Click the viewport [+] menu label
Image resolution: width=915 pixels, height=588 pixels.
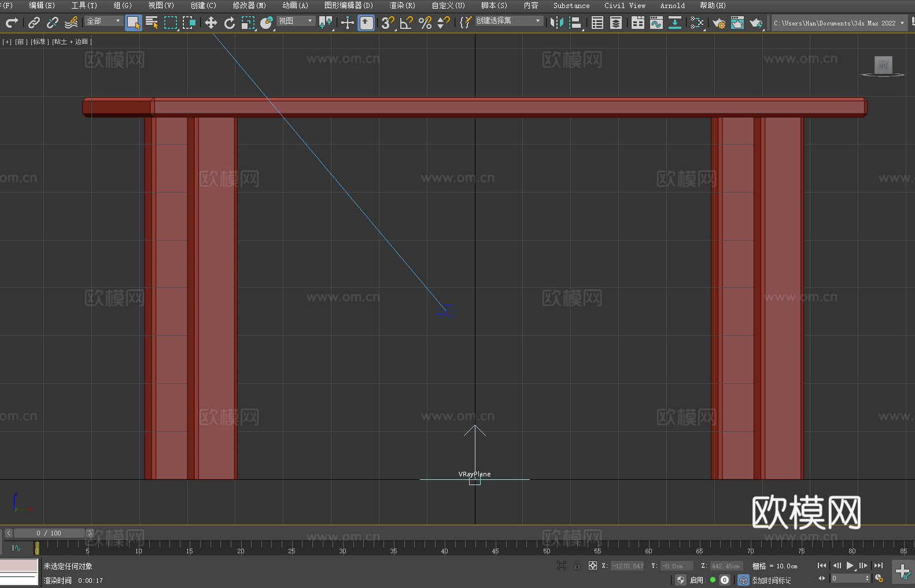[7, 42]
